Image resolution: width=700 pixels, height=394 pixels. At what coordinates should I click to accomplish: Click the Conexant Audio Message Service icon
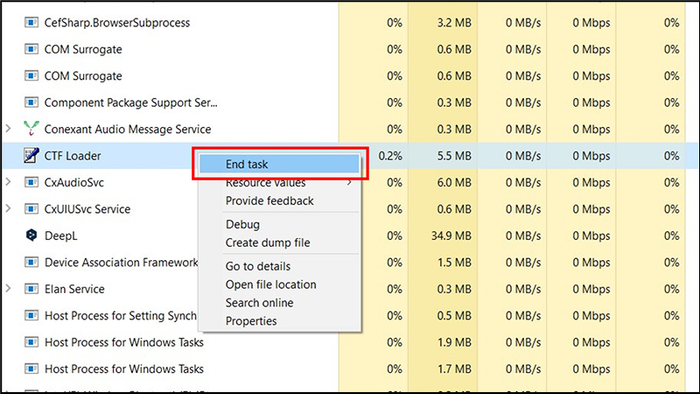click(x=31, y=129)
